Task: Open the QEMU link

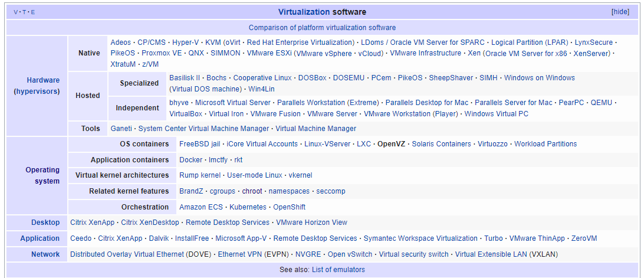Action: [x=603, y=102]
